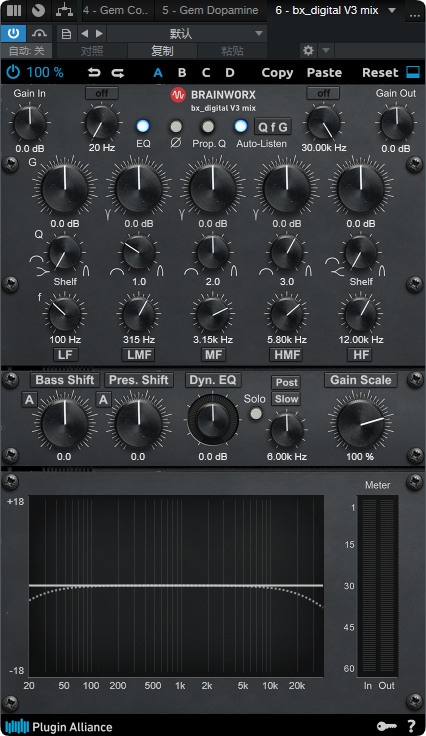The image size is (426, 736).
Task: Click the 自动: 关 automation button
Action: pyautogui.click(x=26, y=51)
